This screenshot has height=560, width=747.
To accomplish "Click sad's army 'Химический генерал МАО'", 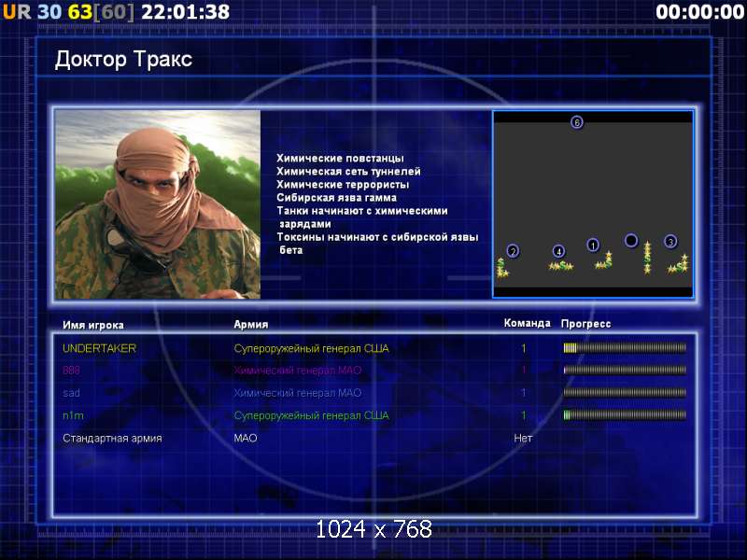I will [x=297, y=393].
